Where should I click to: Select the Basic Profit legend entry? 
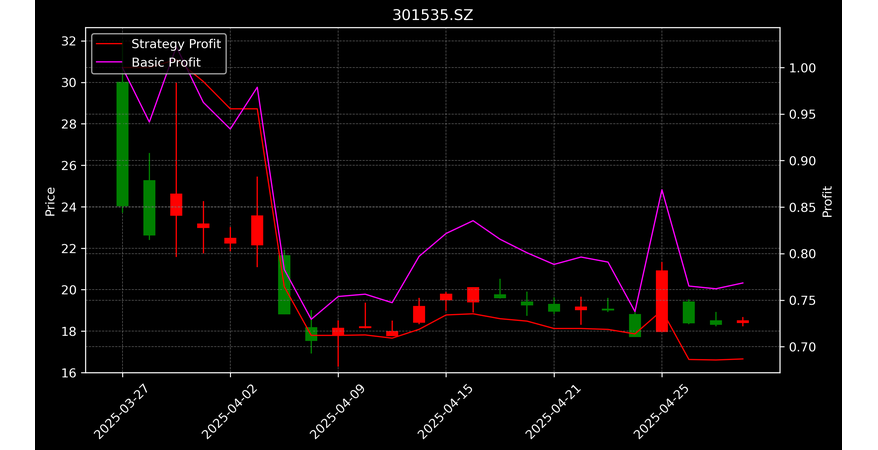148,62
